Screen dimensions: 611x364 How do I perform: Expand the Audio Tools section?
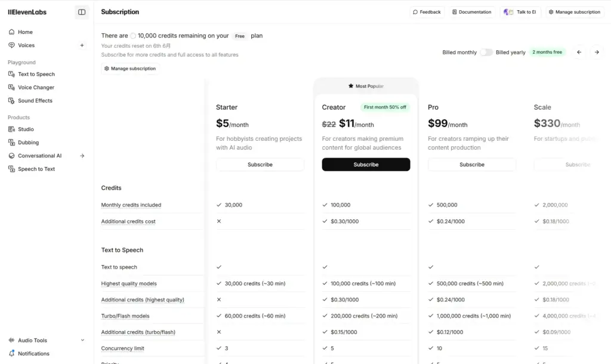pos(82,341)
